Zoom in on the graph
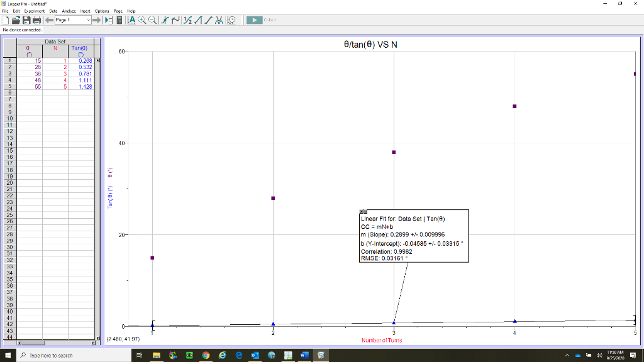The width and height of the screenshot is (644, 362). (142, 20)
